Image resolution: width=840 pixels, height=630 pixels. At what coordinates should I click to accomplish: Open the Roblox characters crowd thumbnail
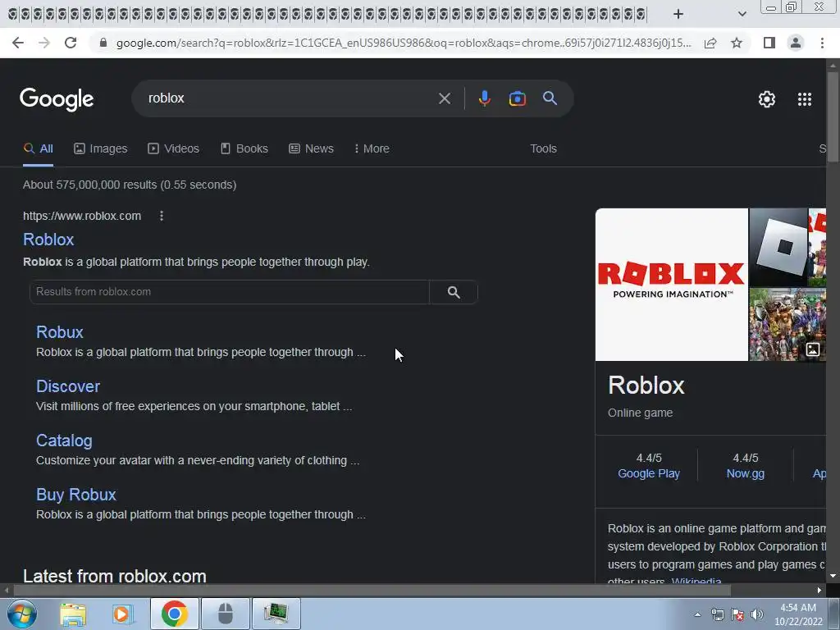tap(787, 325)
